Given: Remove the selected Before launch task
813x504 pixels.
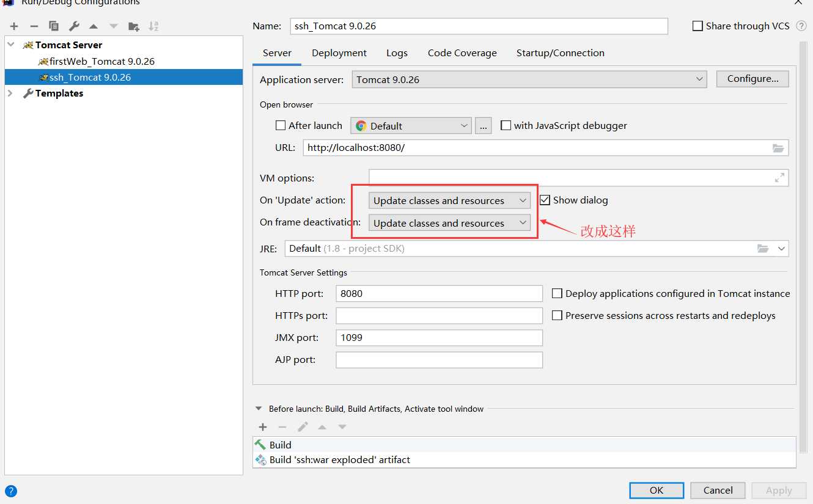Looking at the screenshot, I should (282, 427).
